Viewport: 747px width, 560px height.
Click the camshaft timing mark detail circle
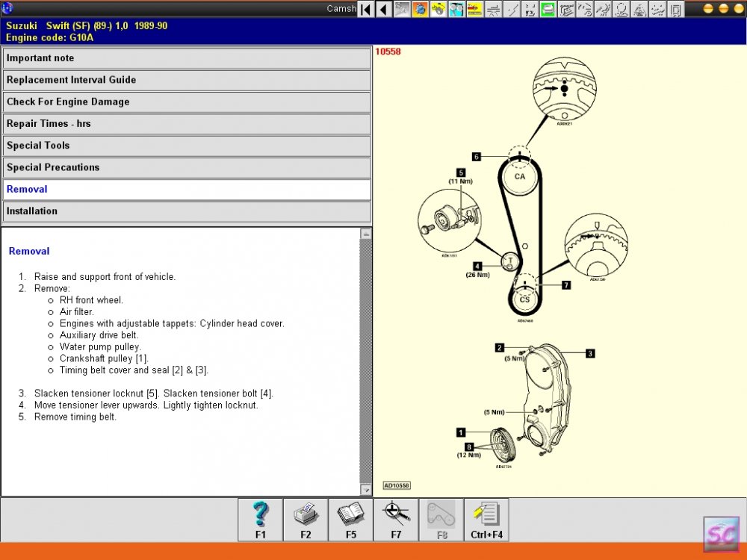[x=565, y=89]
